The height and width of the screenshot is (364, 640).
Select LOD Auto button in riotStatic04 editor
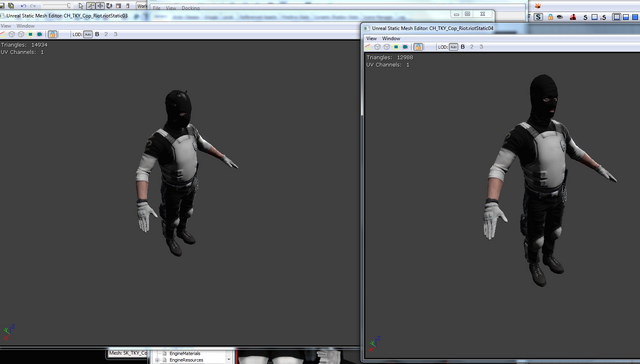coord(453,47)
